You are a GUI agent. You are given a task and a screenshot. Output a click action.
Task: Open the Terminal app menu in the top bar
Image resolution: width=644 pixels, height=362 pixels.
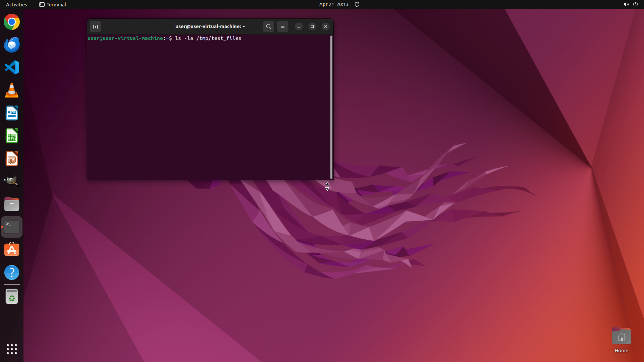click(x=53, y=4)
